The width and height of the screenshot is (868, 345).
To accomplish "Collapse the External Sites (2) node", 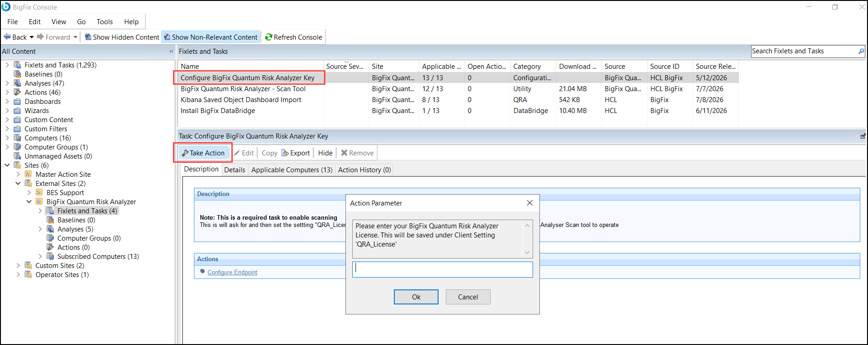I will click(18, 183).
